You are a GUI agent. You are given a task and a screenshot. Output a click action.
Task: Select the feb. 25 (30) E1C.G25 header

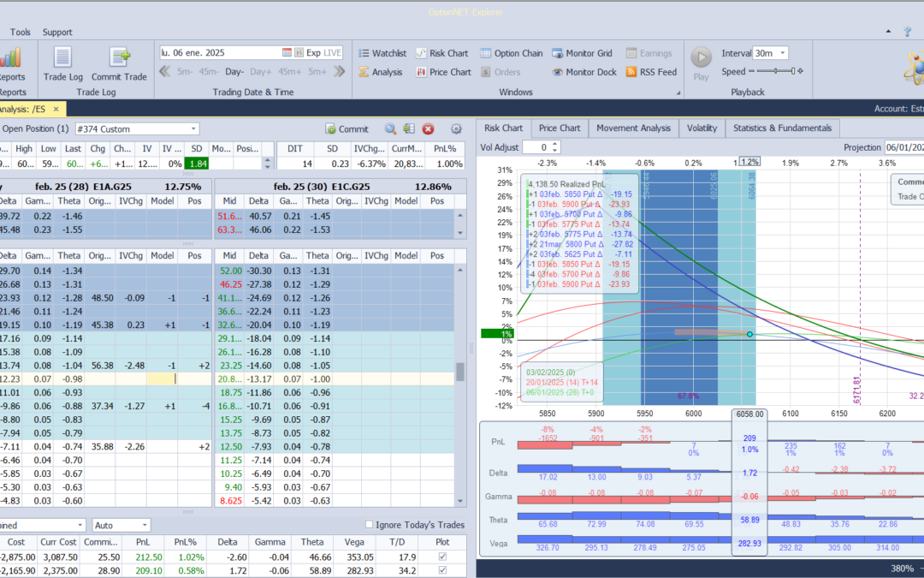pos(341,187)
